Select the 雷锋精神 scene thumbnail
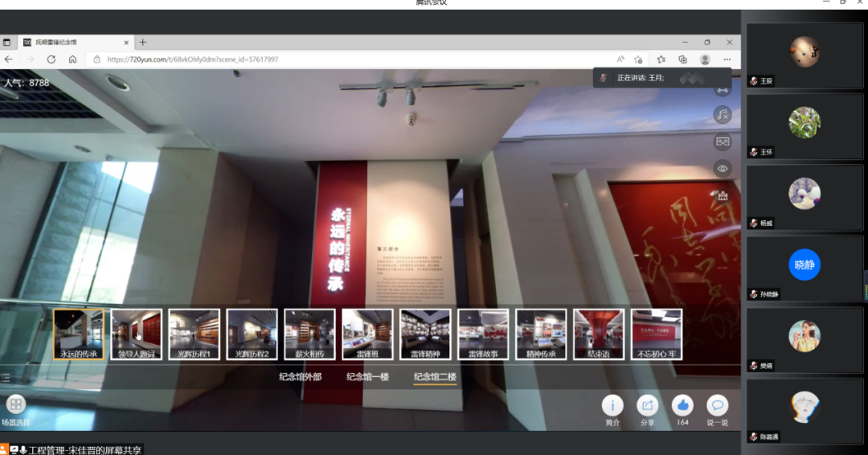The width and height of the screenshot is (868, 455). [x=425, y=334]
